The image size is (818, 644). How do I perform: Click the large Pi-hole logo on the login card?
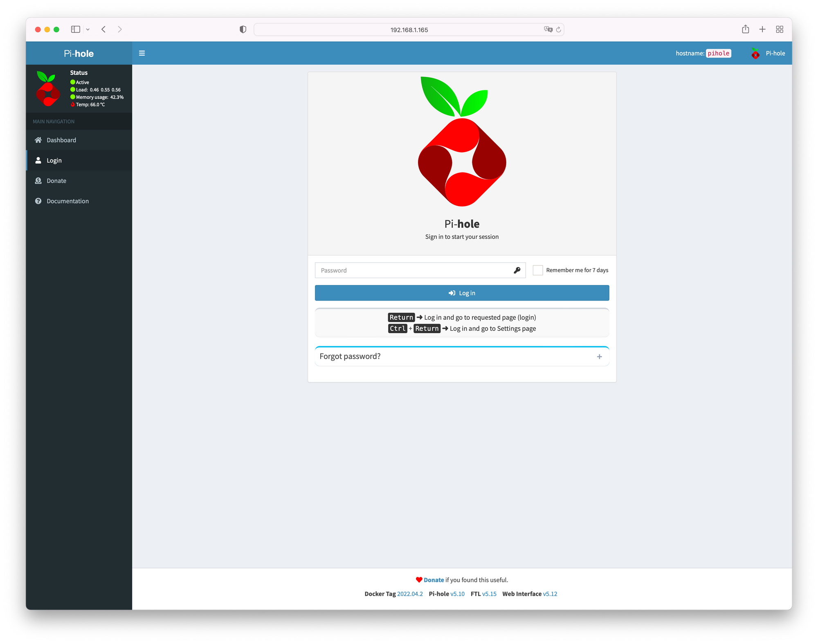click(x=462, y=141)
